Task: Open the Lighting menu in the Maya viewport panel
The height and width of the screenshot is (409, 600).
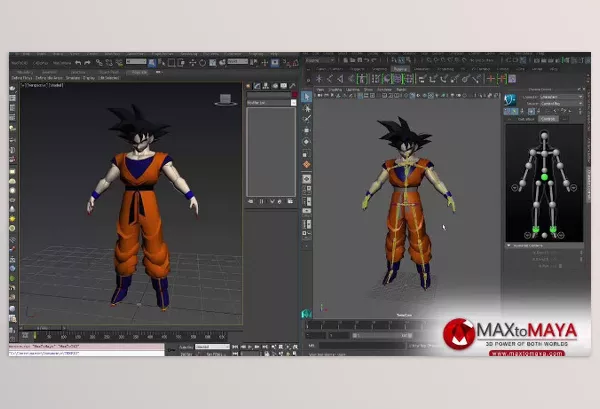Action: pos(352,90)
